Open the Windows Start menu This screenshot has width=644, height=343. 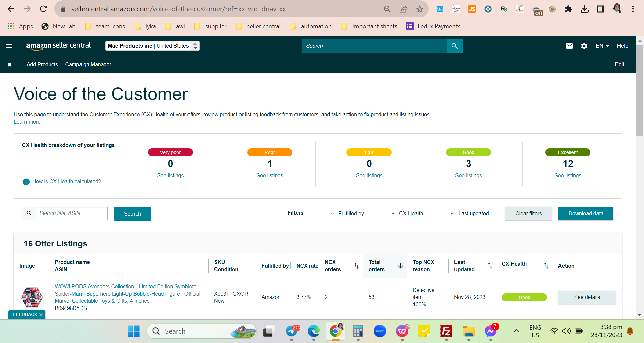point(133,331)
